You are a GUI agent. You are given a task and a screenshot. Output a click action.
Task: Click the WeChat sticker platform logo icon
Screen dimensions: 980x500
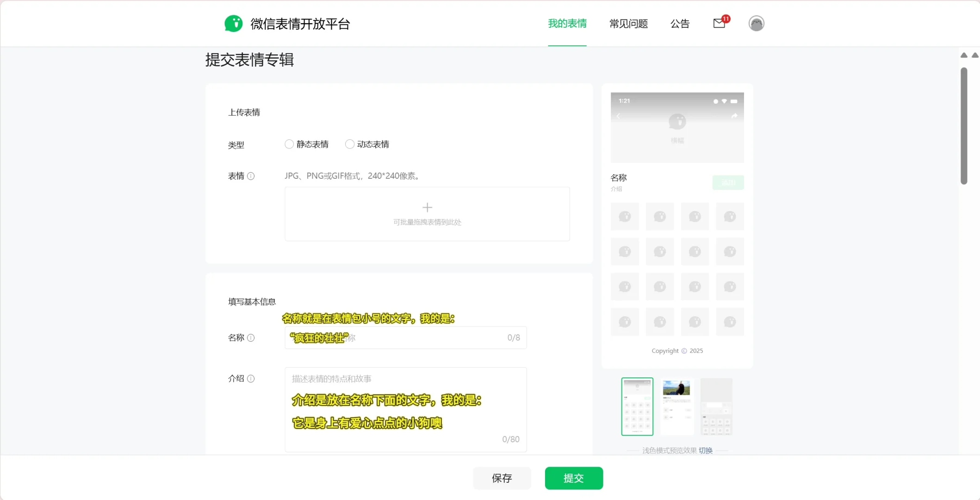click(233, 23)
